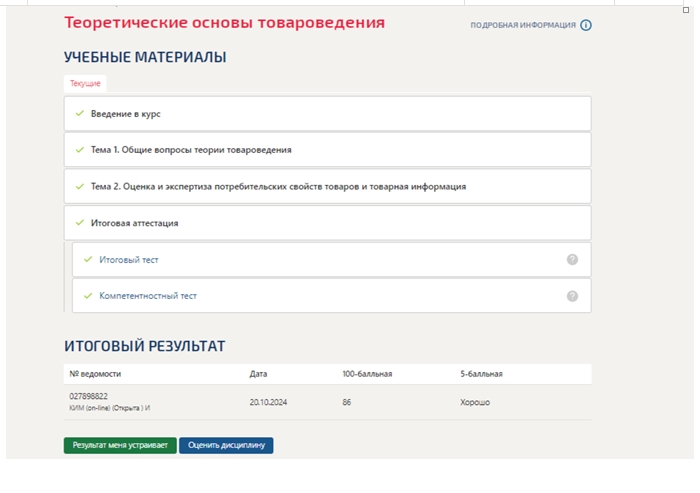Expand Тема 1. Общие вопросы теории товароведения
700x493 pixels.
point(328,150)
